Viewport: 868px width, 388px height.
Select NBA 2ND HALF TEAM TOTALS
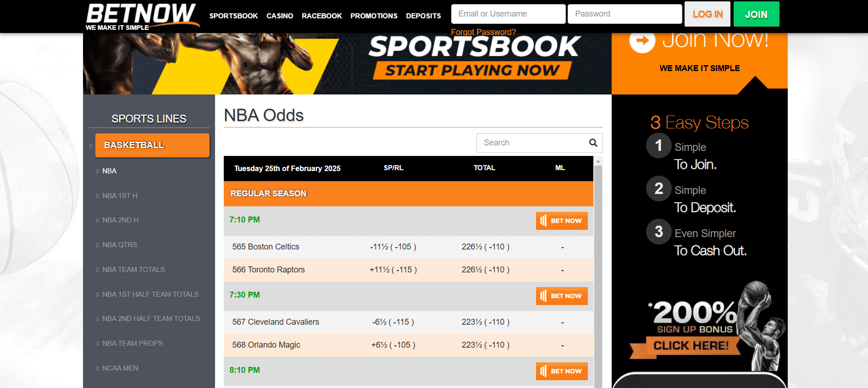pyautogui.click(x=151, y=318)
